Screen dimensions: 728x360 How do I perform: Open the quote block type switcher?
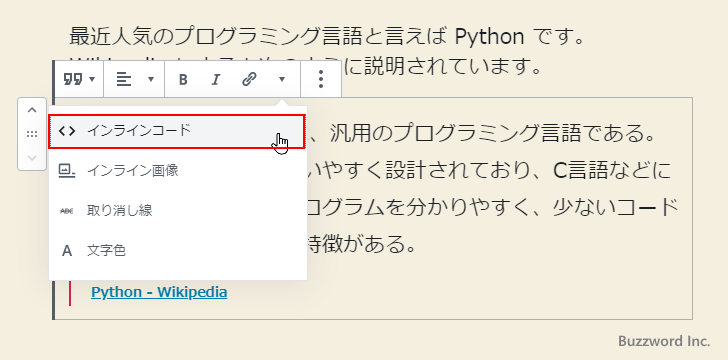coord(79,79)
